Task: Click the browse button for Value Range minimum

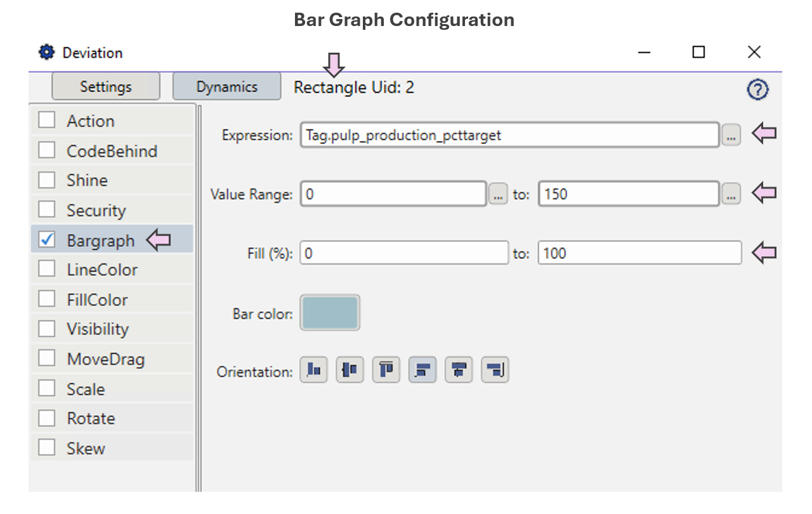Action: click(497, 195)
